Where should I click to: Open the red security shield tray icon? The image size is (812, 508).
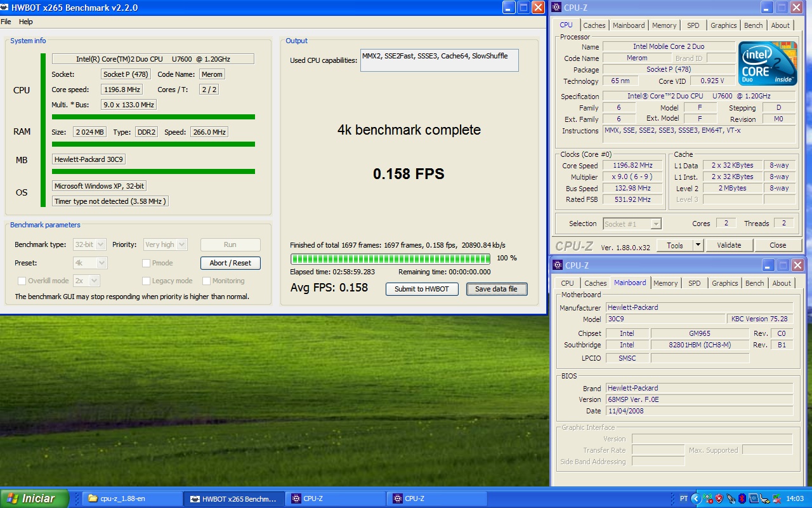click(x=718, y=499)
